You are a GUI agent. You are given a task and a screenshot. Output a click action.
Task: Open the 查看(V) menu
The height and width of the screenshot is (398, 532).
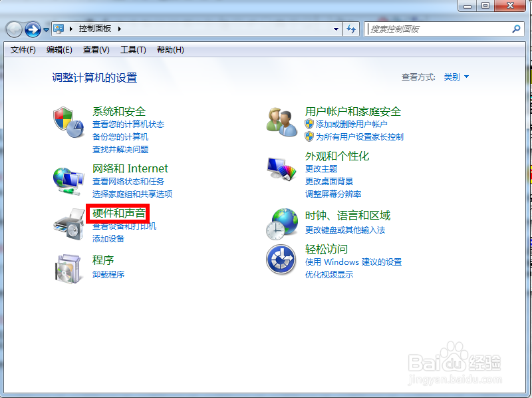[96, 50]
